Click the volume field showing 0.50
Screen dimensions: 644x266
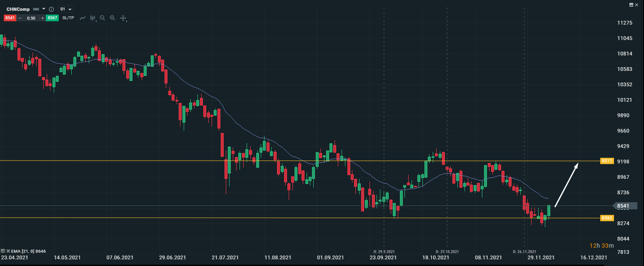pos(31,18)
